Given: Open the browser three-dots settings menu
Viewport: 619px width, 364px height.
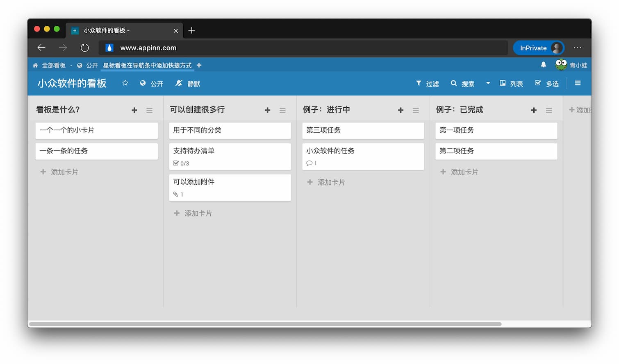Looking at the screenshot, I should tap(578, 48).
